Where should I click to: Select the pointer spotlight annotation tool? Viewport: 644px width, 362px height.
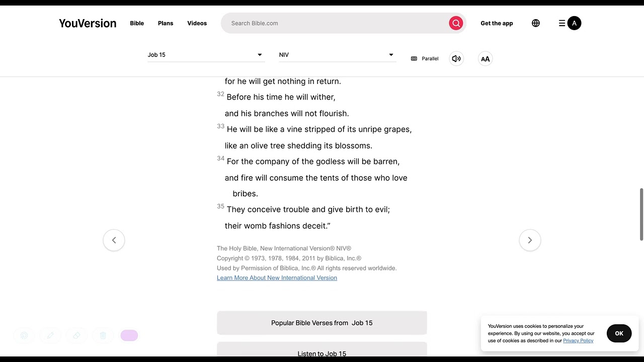click(x=24, y=335)
